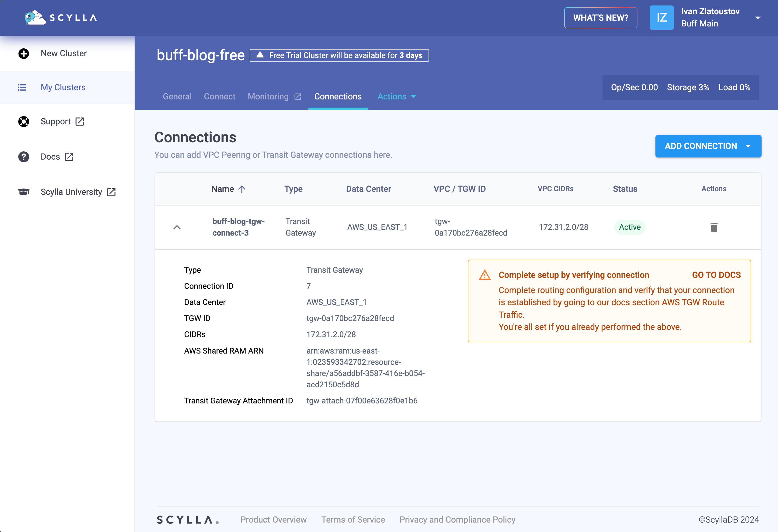778x532 pixels.
Task: Click the Support lifebuoy icon
Action: (x=23, y=122)
